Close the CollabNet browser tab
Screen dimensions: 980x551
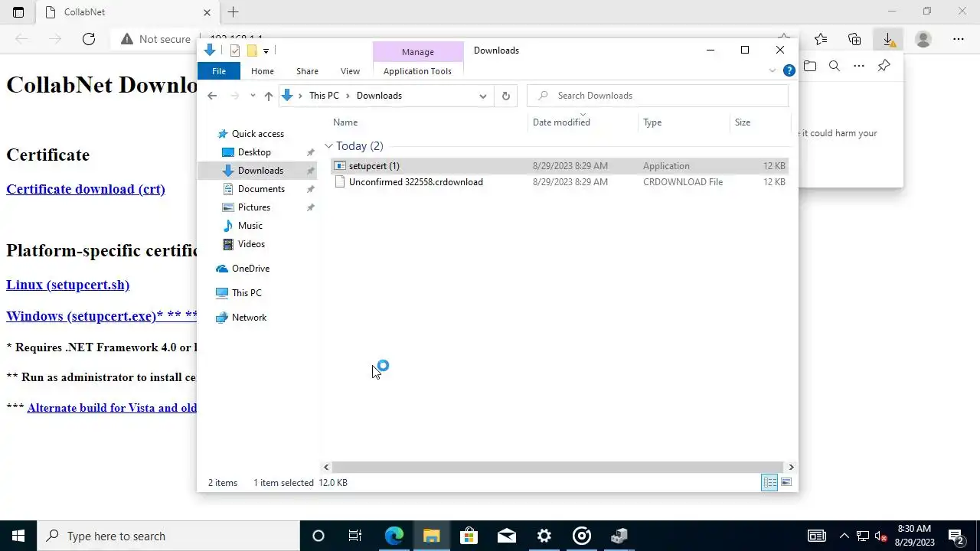[207, 12]
